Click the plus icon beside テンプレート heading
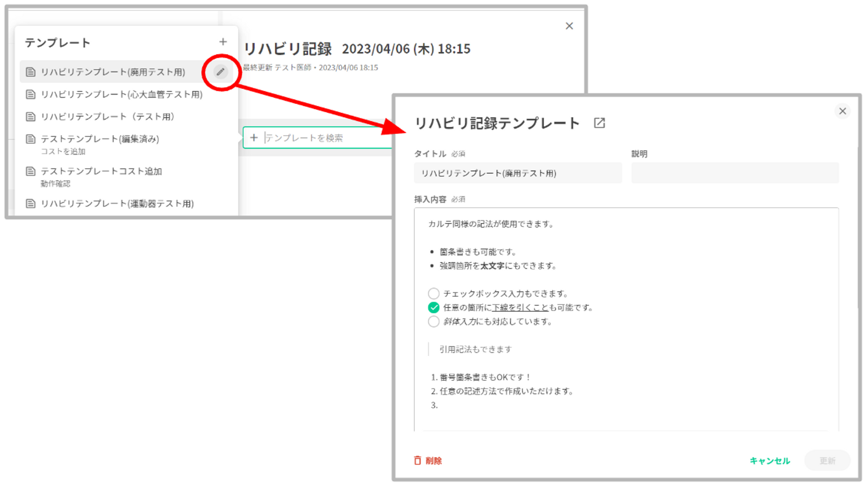 (x=223, y=42)
